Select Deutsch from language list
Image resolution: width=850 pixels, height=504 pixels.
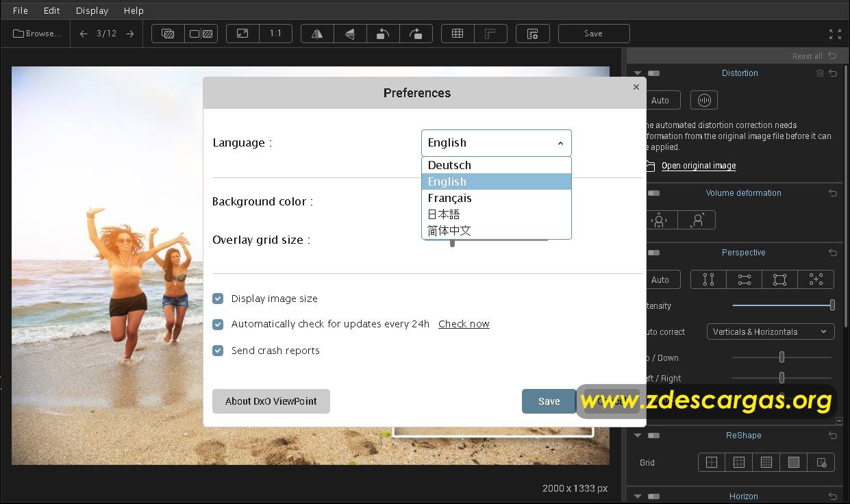[x=497, y=165]
